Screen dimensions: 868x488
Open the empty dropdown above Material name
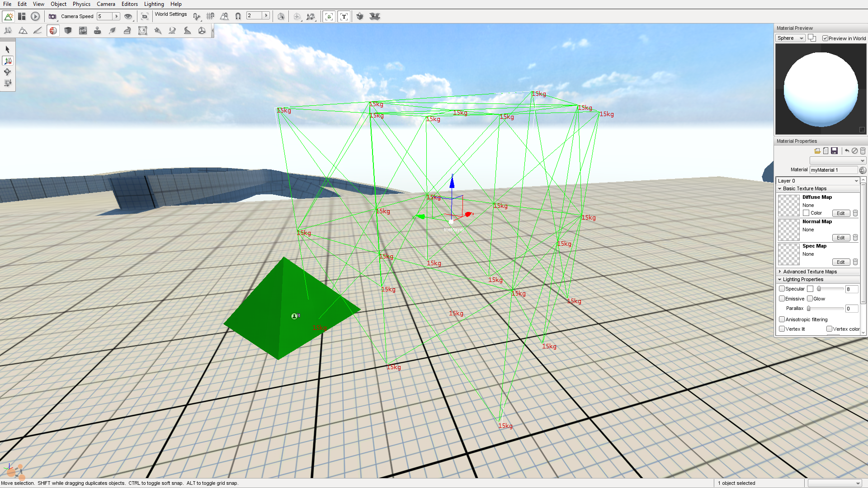(x=838, y=161)
